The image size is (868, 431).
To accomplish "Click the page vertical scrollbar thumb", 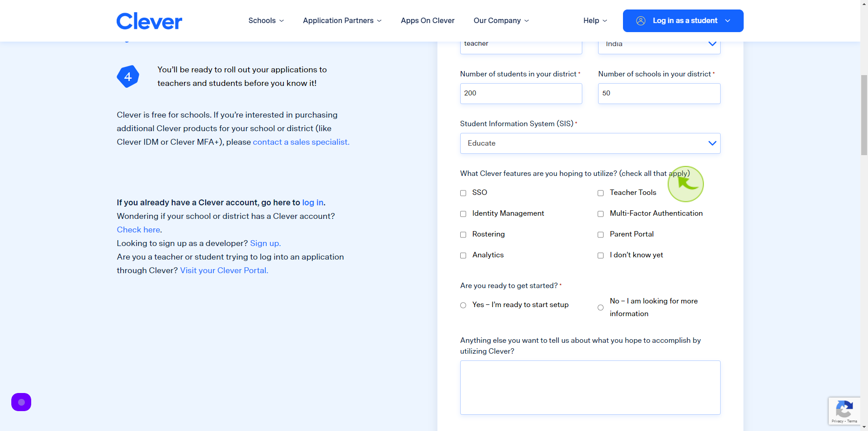I will coord(864,115).
